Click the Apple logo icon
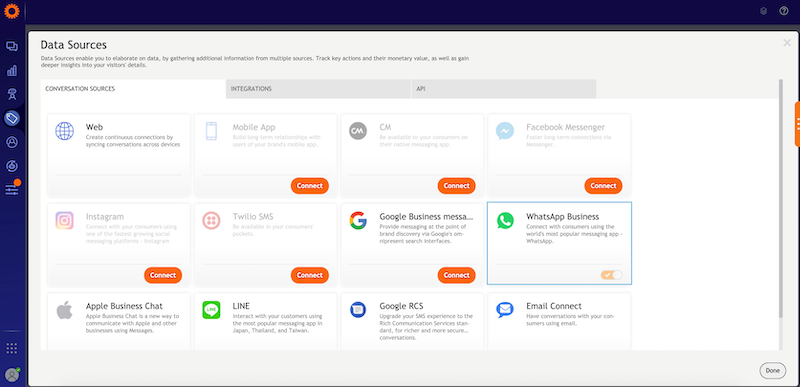Viewport: 800px width, 387px height. [65, 310]
